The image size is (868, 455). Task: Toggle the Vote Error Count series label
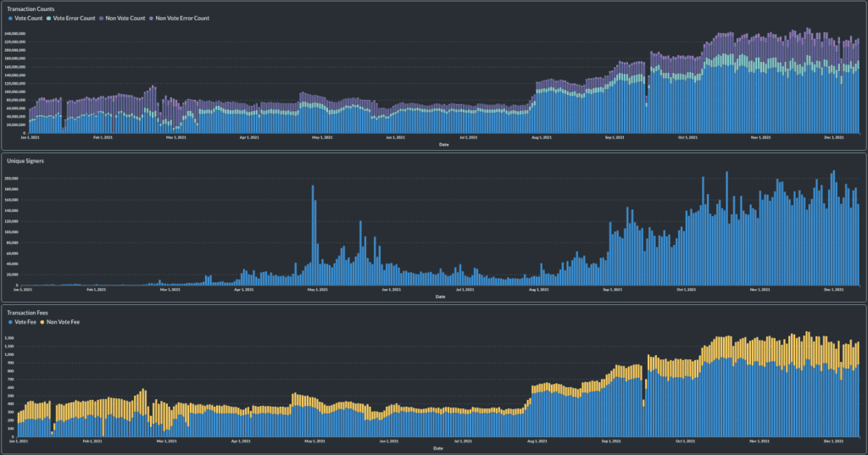point(75,18)
